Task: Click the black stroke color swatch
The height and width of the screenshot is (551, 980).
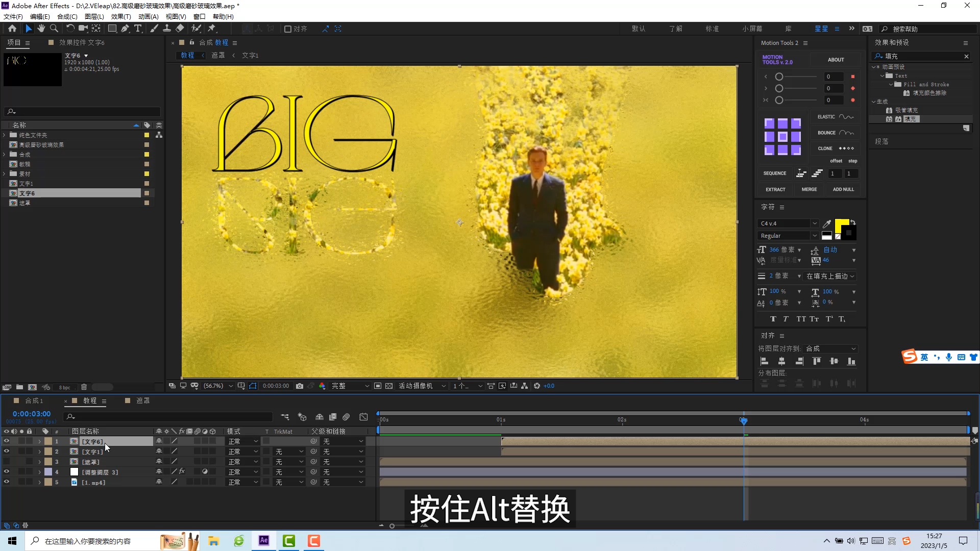Action: [849, 233]
